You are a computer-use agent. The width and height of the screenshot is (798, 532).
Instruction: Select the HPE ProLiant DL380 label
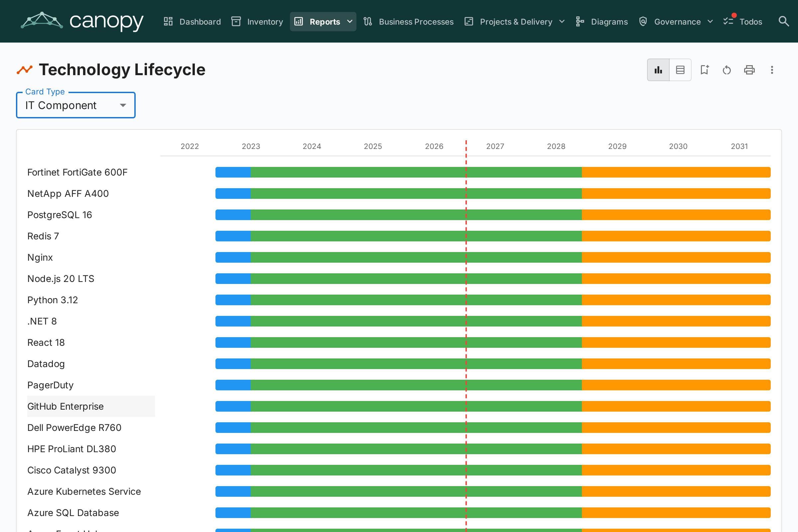point(71,449)
